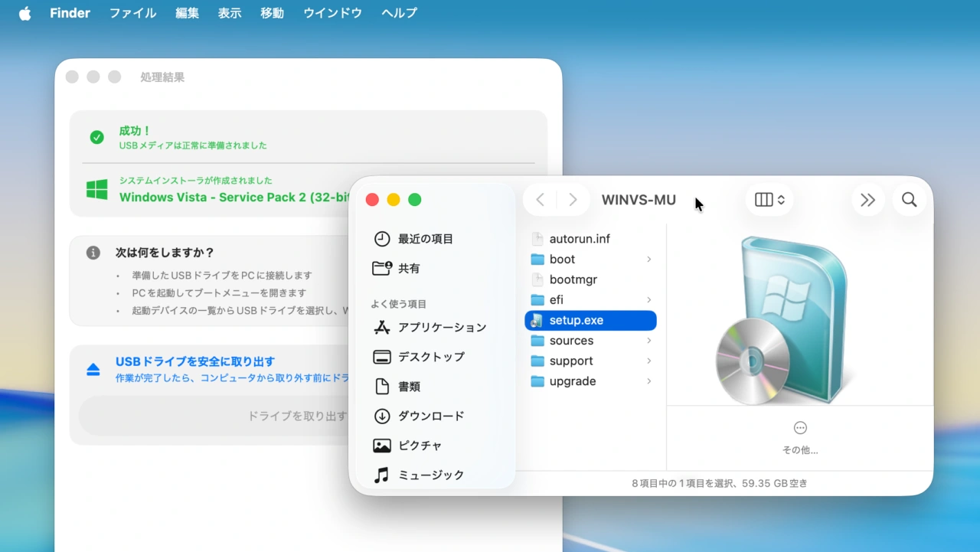Click the desktop icon beside デスクトップ
Viewport: 980px width, 552px height.
click(x=381, y=357)
